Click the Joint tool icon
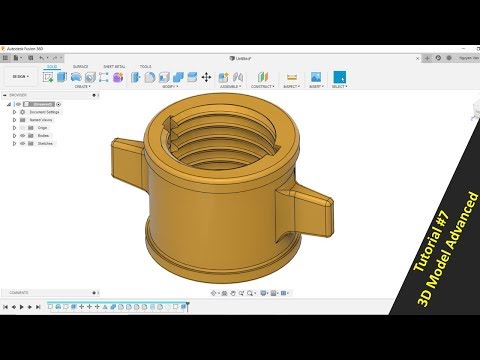 coord(238,77)
